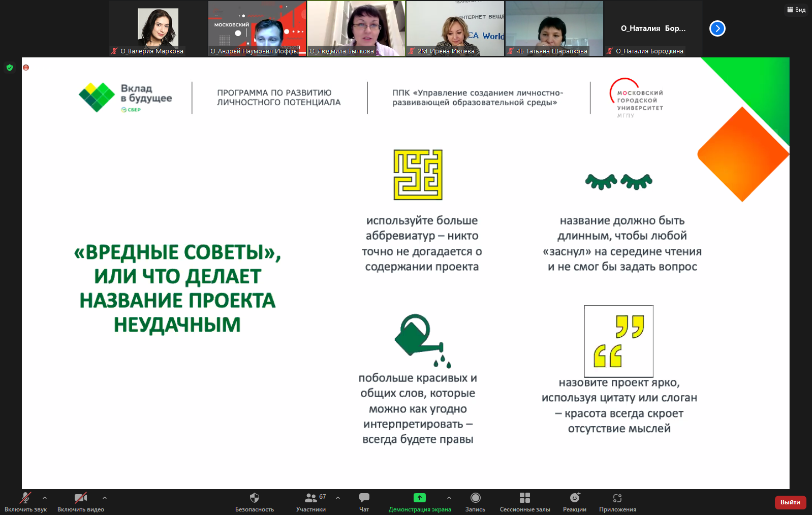Click the slide title «Вредные советы»

177,288
